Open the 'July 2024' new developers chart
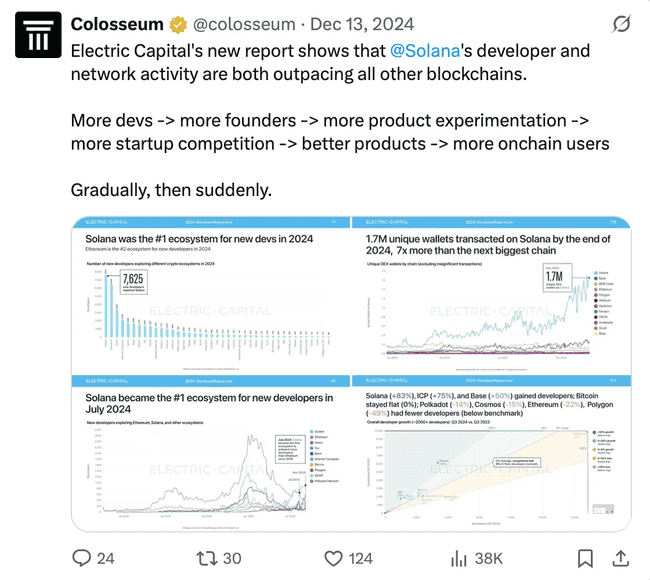The image size is (650, 580). pos(211,451)
